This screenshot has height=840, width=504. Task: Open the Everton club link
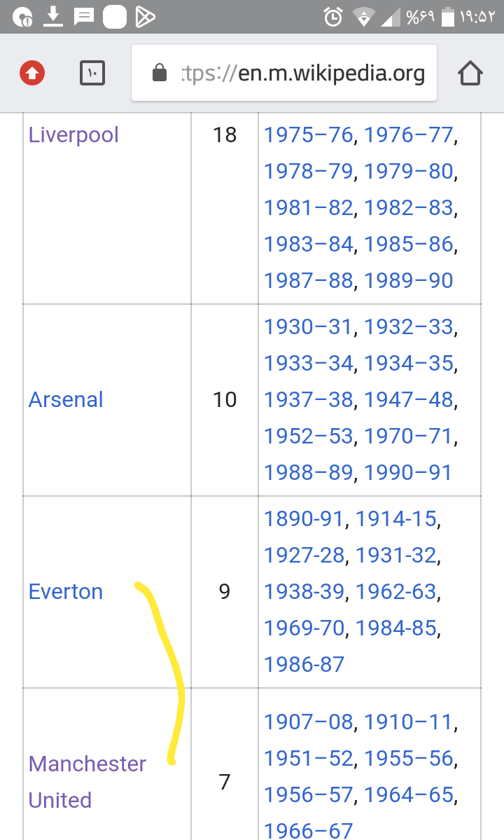(66, 591)
